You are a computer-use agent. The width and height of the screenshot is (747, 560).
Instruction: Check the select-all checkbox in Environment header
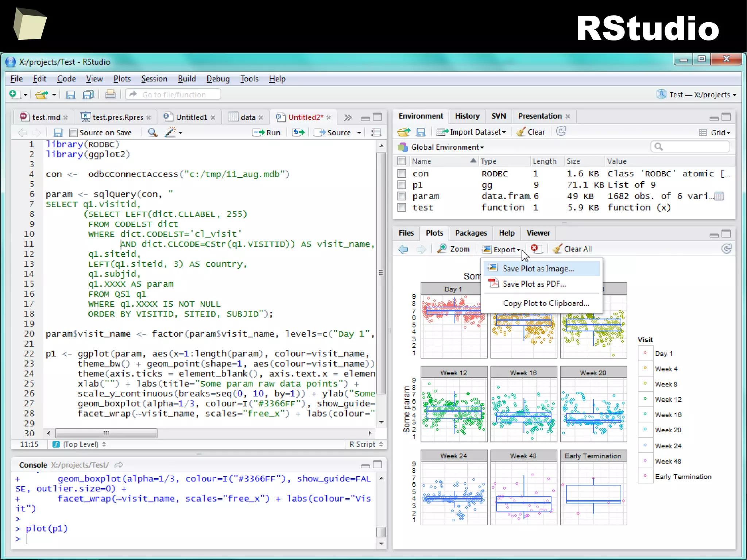(x=402, y=161)
